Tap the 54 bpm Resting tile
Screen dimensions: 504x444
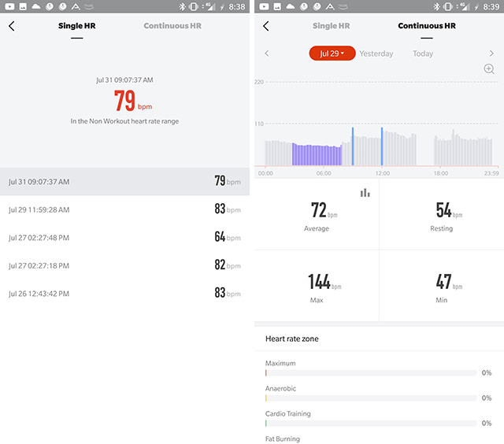point(442,214)
